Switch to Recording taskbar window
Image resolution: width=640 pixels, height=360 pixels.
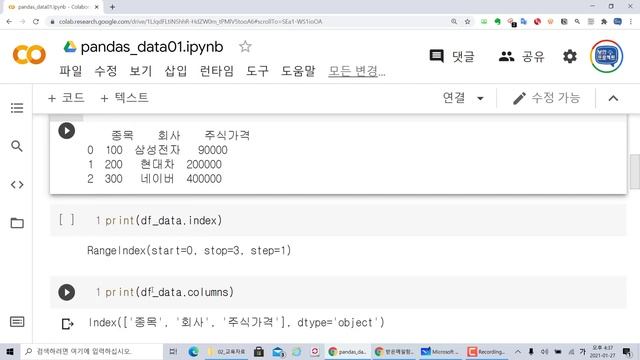(487, 351)
